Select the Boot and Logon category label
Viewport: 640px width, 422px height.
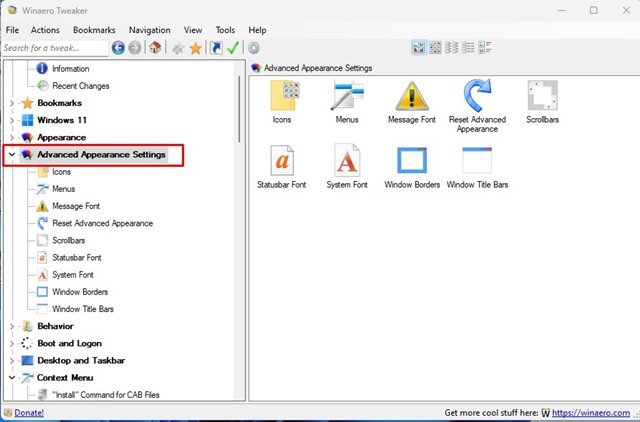pos(69,343)
